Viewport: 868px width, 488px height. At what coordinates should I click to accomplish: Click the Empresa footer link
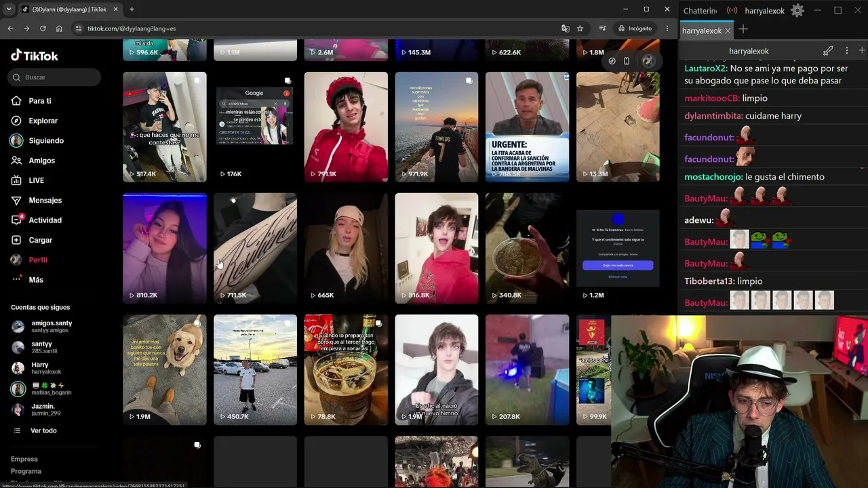click(24, 459)
